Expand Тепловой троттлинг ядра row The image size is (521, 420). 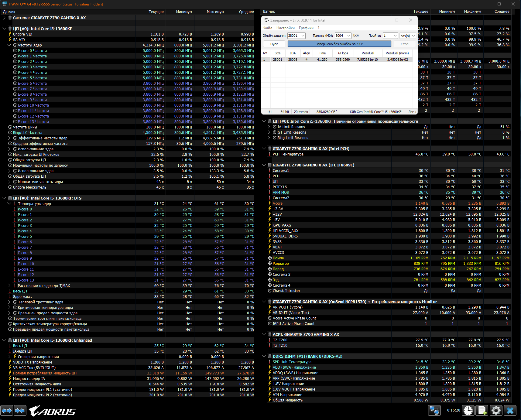[x=9, y=302]
